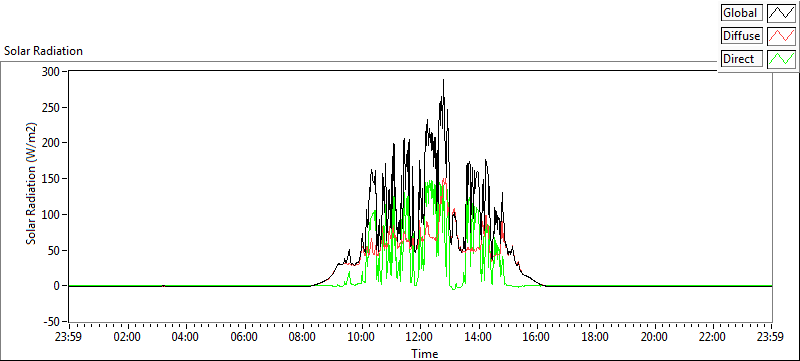The width and height of the screenshot is (800, 361).
Task: Click the Direct plot line-style icon
Action: pos(782,59)
